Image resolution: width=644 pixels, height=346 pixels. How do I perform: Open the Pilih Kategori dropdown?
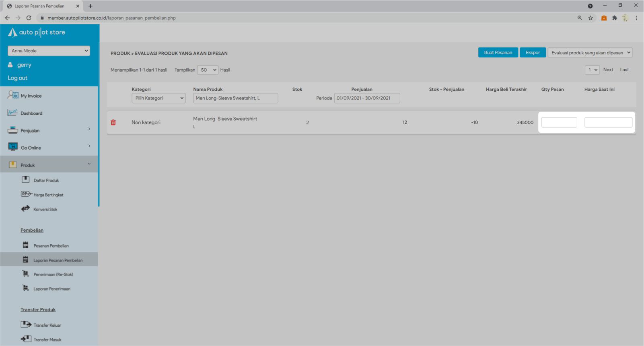point(158,98)
